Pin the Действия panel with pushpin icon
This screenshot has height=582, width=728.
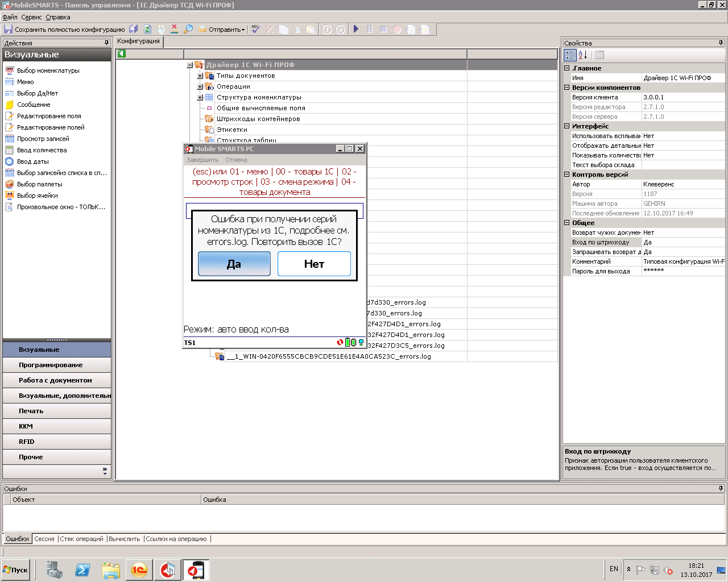click(106, 43)
